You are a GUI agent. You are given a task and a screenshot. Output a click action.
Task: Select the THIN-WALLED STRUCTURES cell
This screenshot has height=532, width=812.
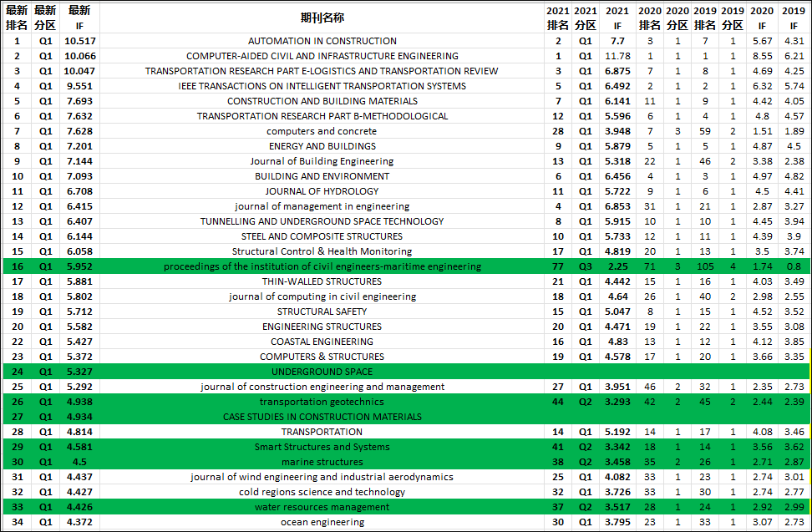pos(322,281)
